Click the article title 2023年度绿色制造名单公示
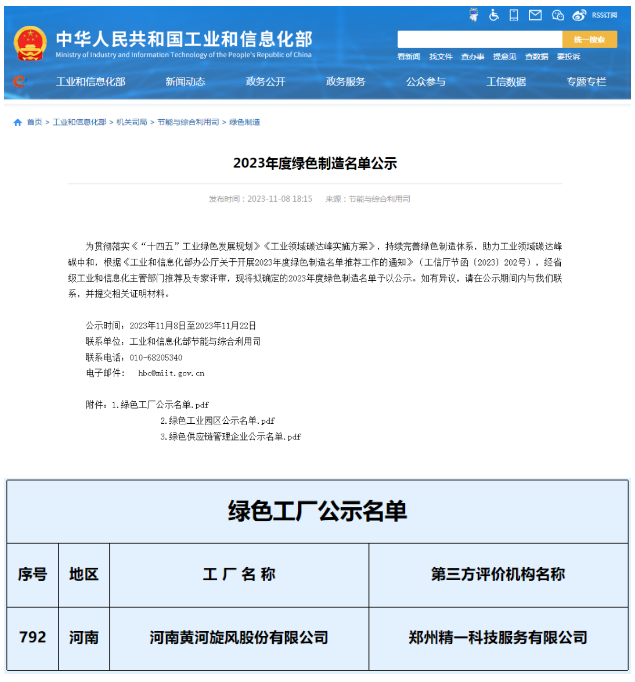Screen dimensions: 635x682 [315, 163]
